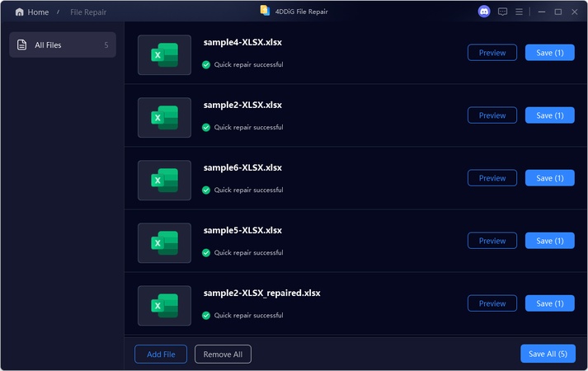Click the All Files count 5

[x=106, y=45]
